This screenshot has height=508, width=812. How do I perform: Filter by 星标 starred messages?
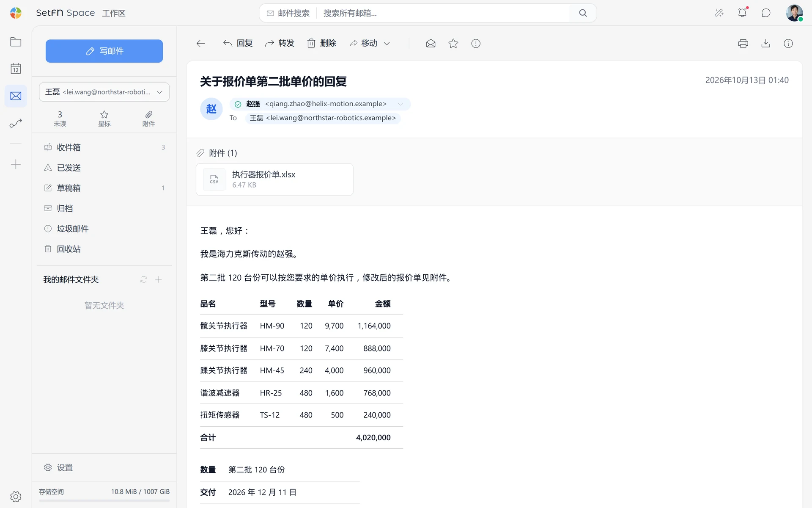point(104,119)
